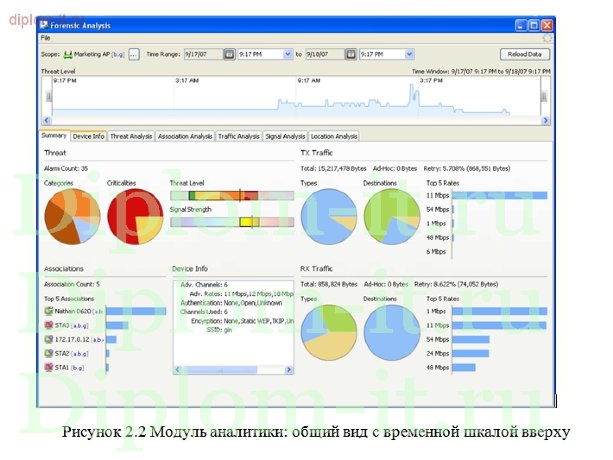Click the RX Traffic Types pie chart
The width and height of the screenshot is (613, 460).
[x=329, y=333]
